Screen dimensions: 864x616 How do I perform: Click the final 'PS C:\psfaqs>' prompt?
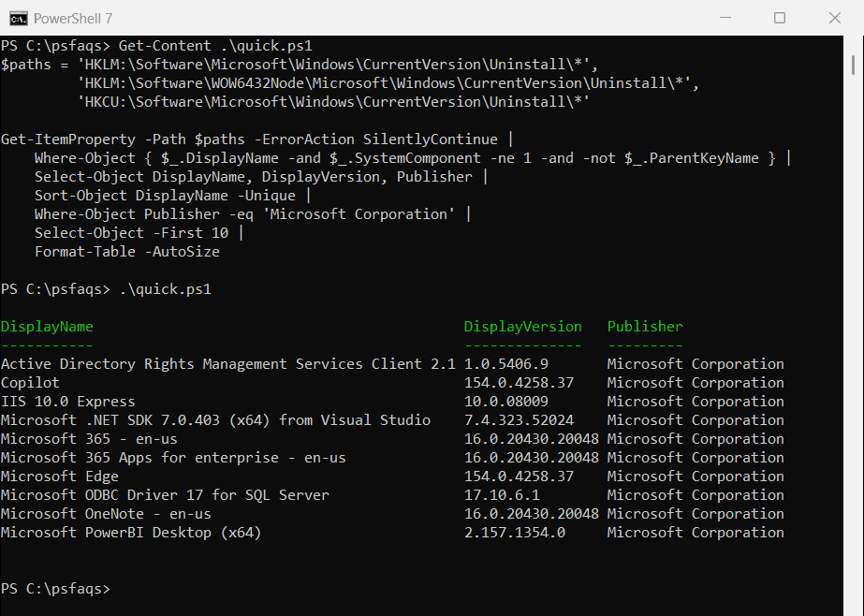[55, 589]
